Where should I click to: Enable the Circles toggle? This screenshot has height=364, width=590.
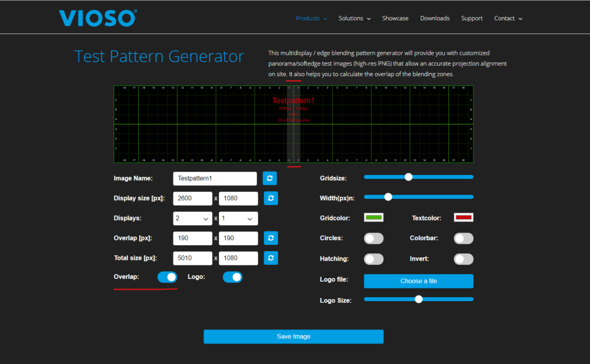click(x=373, y=238)
